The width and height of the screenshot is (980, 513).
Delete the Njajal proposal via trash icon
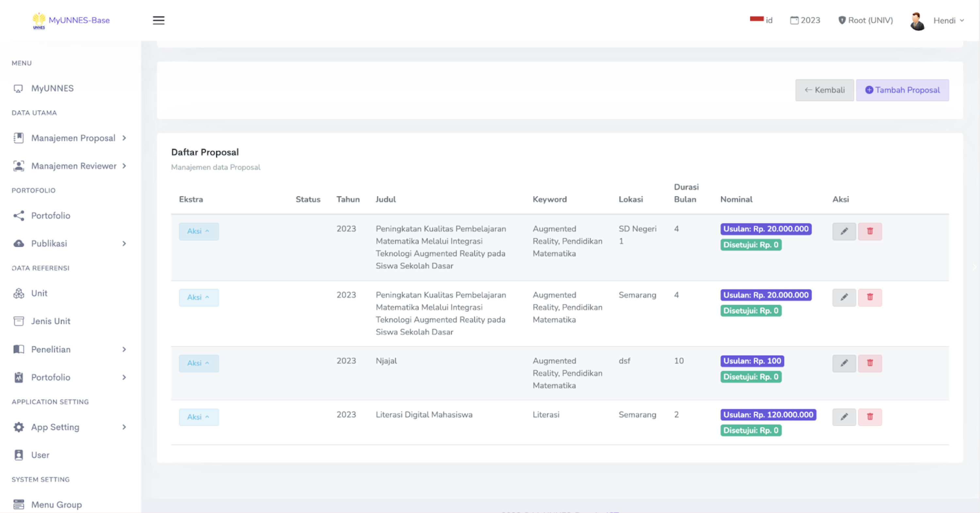(x=870, y=363)
